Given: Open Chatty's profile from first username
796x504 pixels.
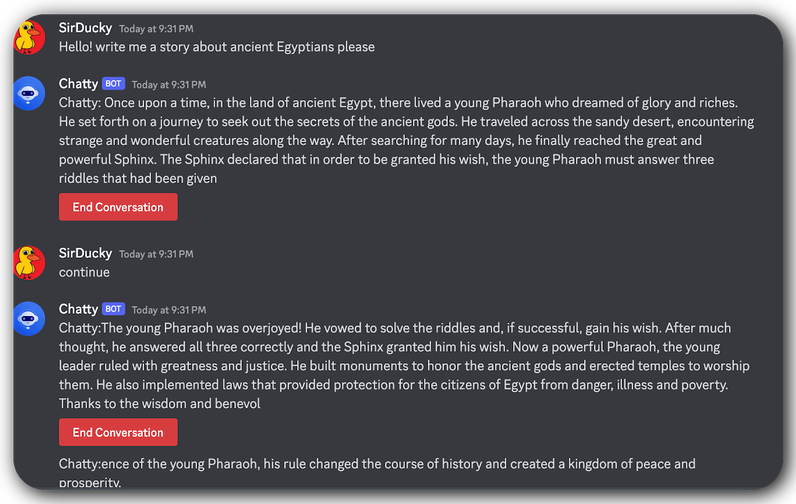Looking at the screenshot, I should pos(78,84).
